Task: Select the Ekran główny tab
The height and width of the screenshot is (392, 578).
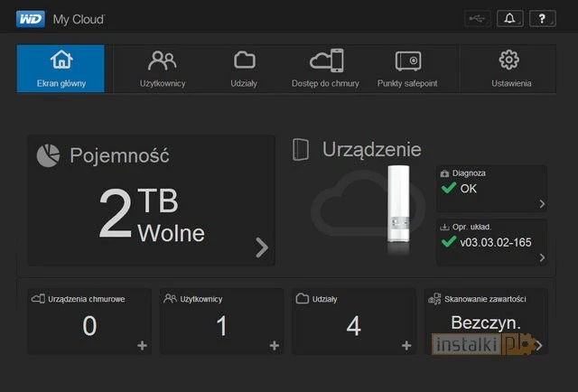Action: (61, 69)
